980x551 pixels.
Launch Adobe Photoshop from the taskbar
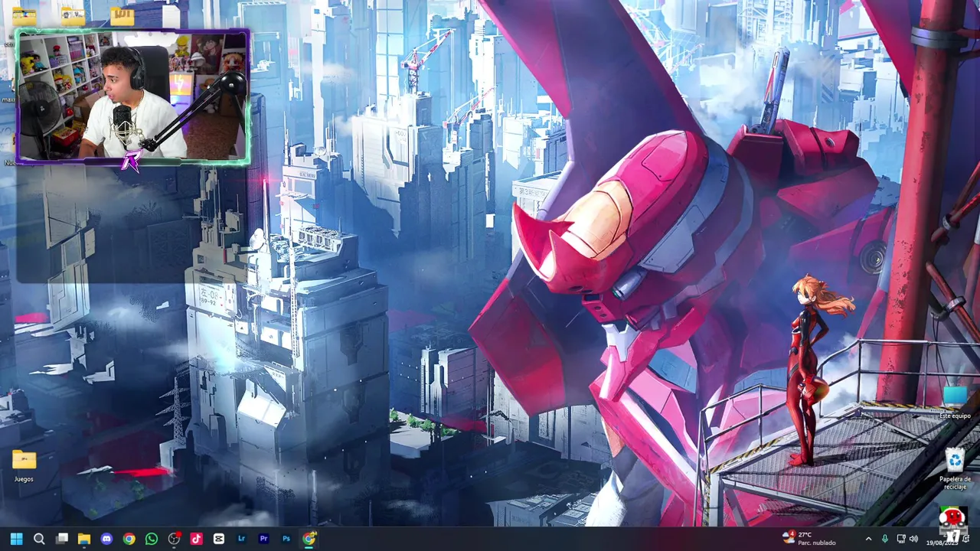click(286, 539)
